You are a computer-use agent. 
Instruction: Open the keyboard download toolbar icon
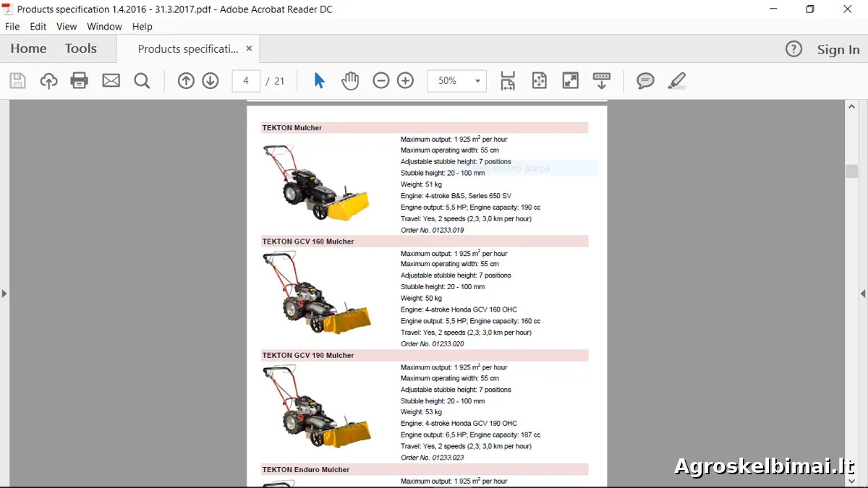(x=602, y=81)
